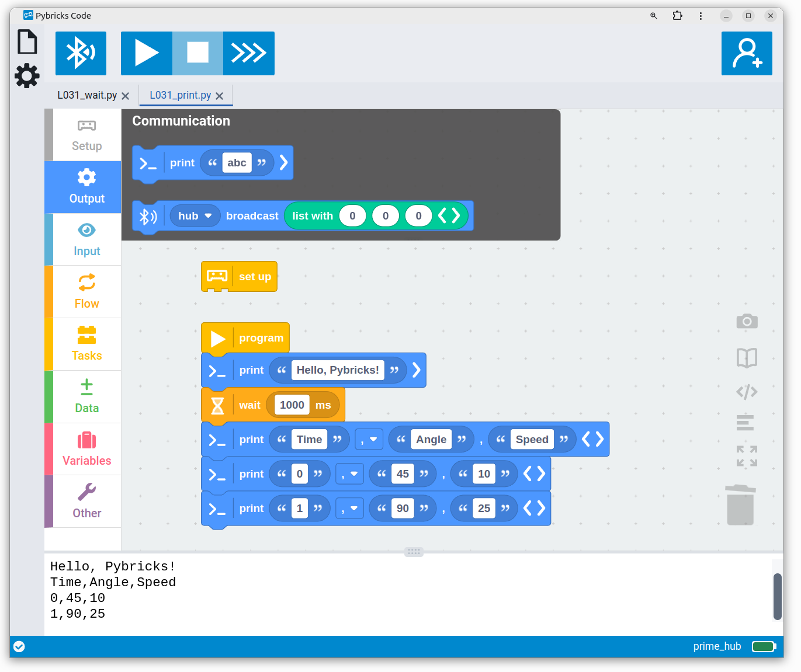Screen dimensions: 801x672
Task: Click the trash can icon
Action: pyautogui.click(x=740, y=505)
